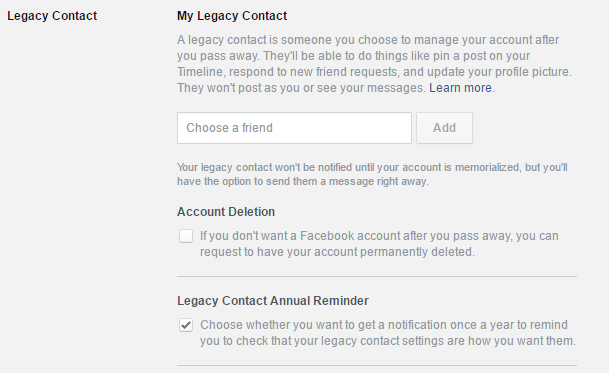Open the Learn more link

pyautogui.click(x=460, y=88)
